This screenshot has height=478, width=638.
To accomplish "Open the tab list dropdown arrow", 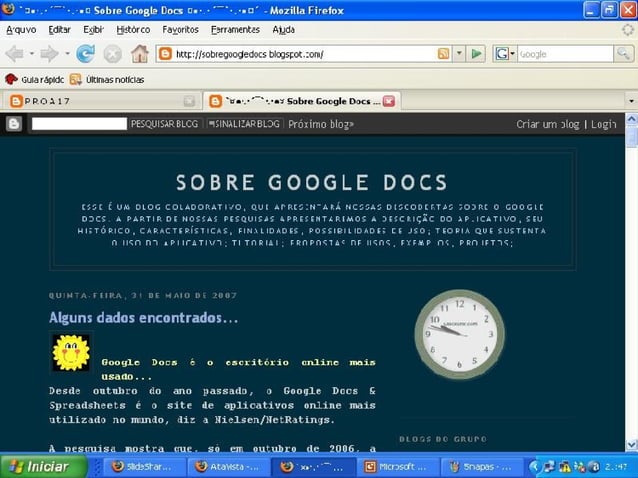I will point(630,101).
